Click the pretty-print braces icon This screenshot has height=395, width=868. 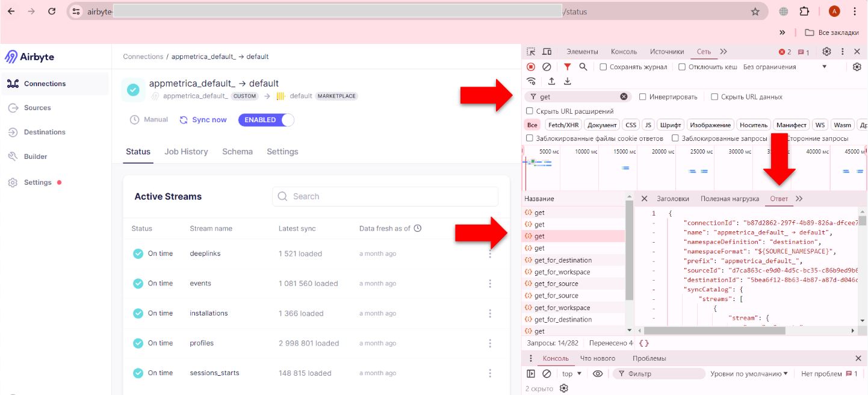643,343
